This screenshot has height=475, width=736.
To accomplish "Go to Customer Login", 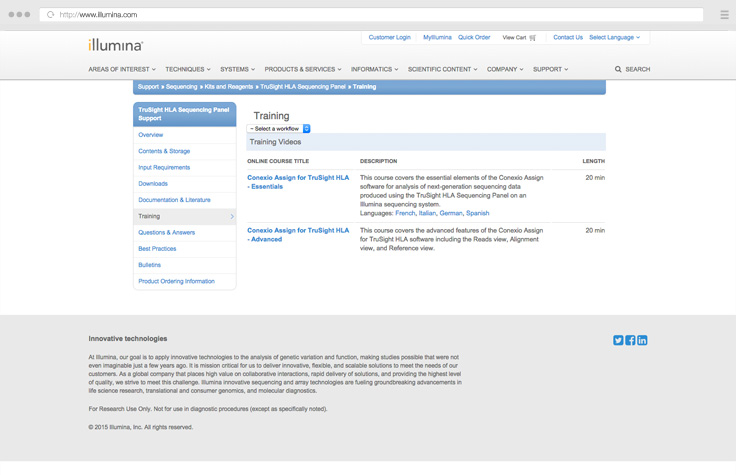I will 389,37.
